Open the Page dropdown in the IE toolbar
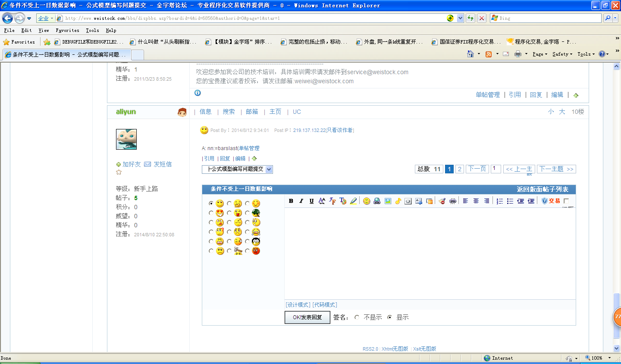This screenshot has height=364, width=621. pyautogui.click(x=539, y=54)
